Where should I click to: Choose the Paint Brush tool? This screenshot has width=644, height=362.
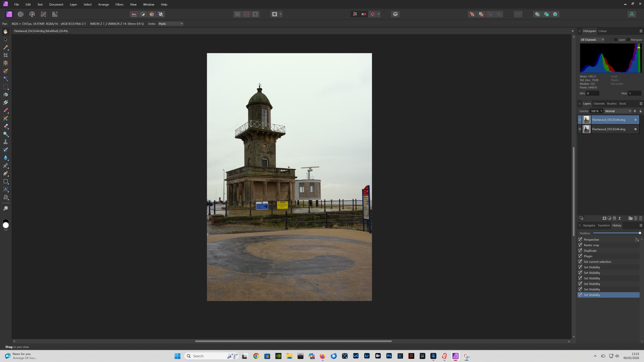coord(6,110)
